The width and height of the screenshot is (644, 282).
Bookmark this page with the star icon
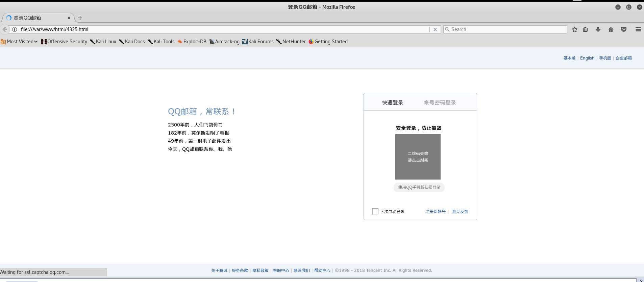pyautogui.click(x=575, y=29)
